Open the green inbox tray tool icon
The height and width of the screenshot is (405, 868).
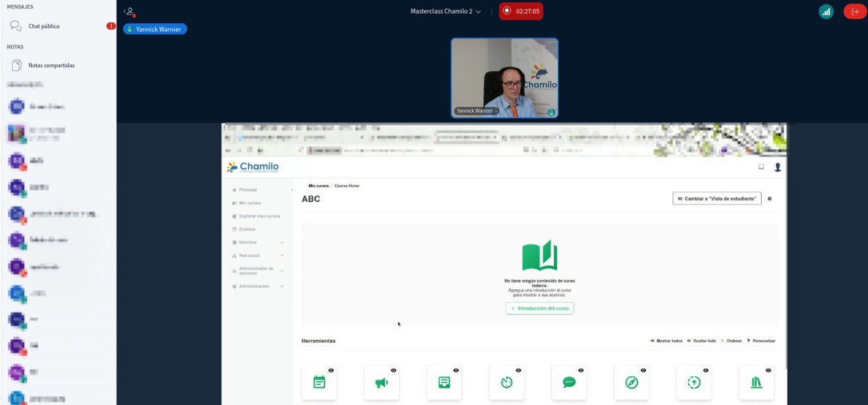point(444,382)
